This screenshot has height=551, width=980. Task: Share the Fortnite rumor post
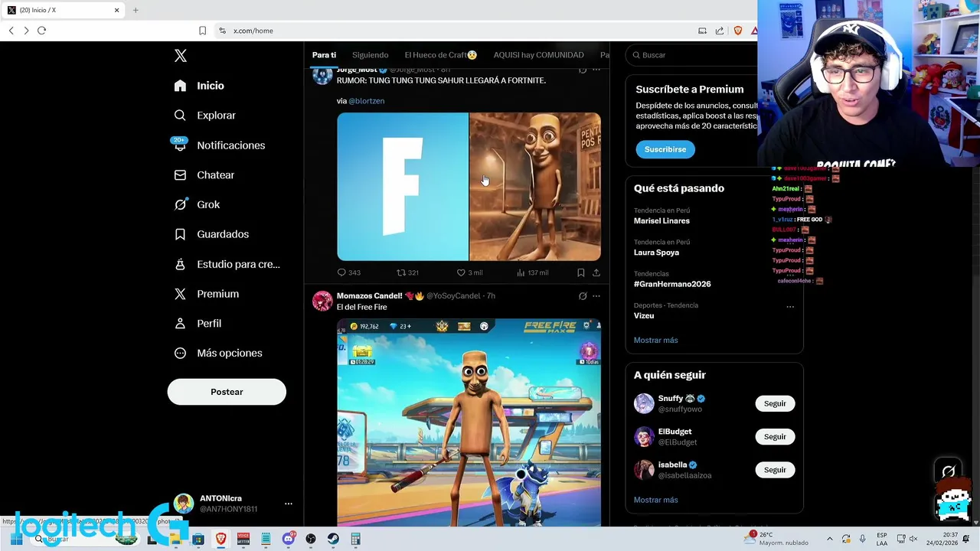[596, 272]
